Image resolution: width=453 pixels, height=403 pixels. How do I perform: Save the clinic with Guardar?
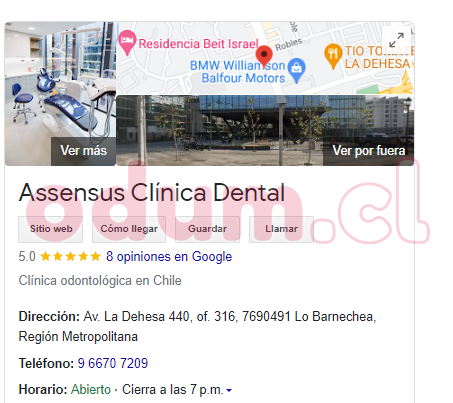[x=207, y=229]
